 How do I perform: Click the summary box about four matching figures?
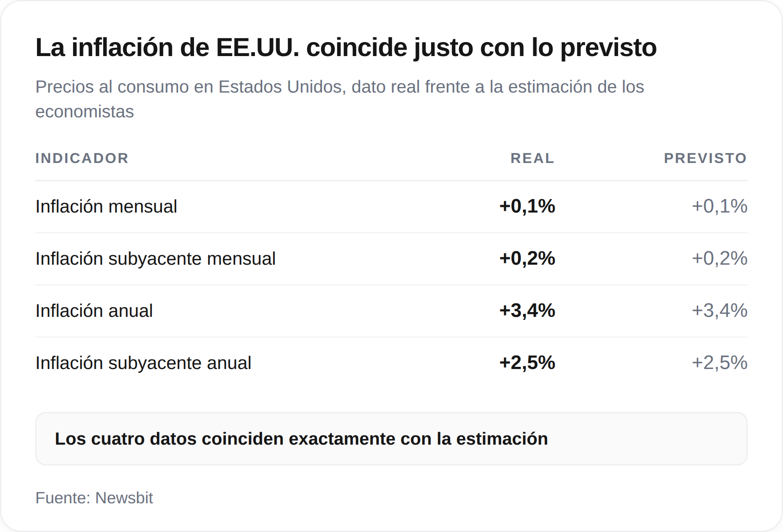[x=391, y=439]
